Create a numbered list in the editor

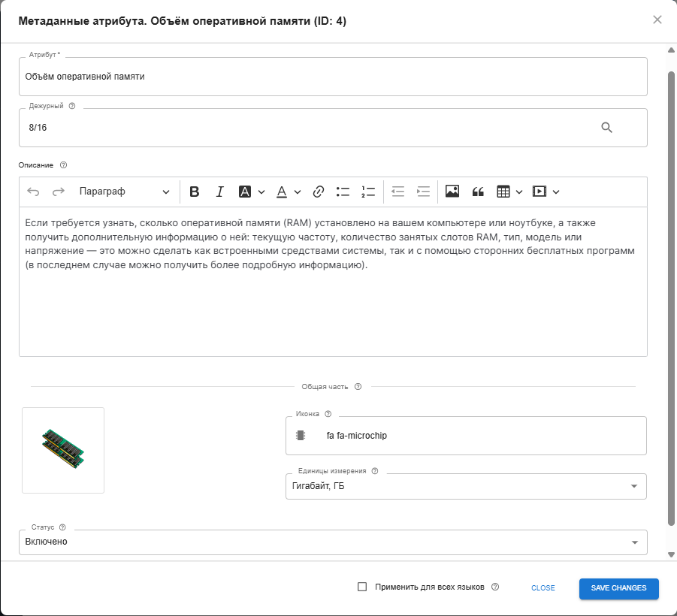(x=367, y=192)
